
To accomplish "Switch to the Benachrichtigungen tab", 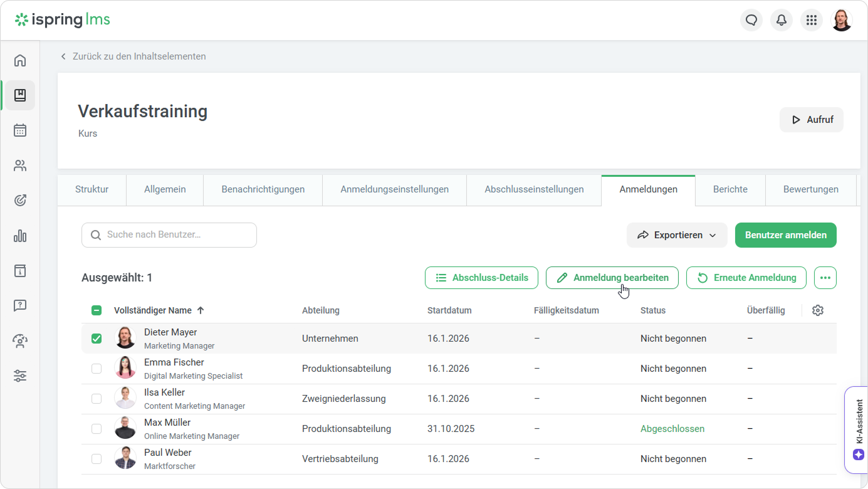I will pos(263,189).
